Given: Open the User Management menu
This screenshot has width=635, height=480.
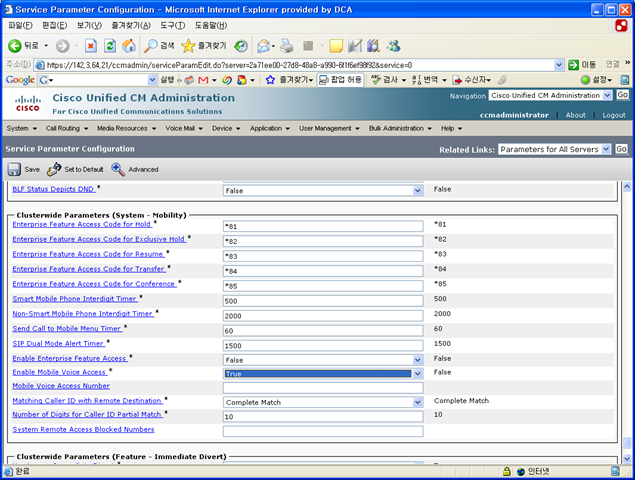Looking at the screenshot, I should (329, 128).
